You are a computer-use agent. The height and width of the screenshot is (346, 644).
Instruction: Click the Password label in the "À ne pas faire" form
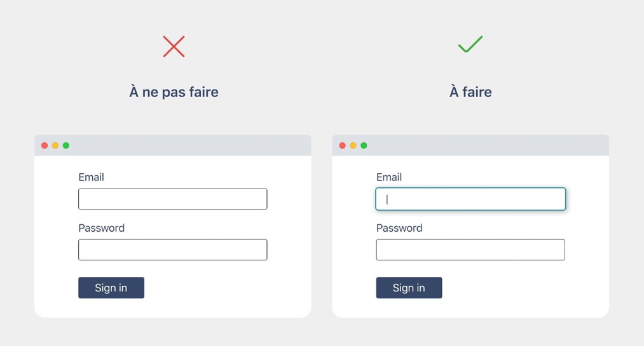(x=101, y=228)
